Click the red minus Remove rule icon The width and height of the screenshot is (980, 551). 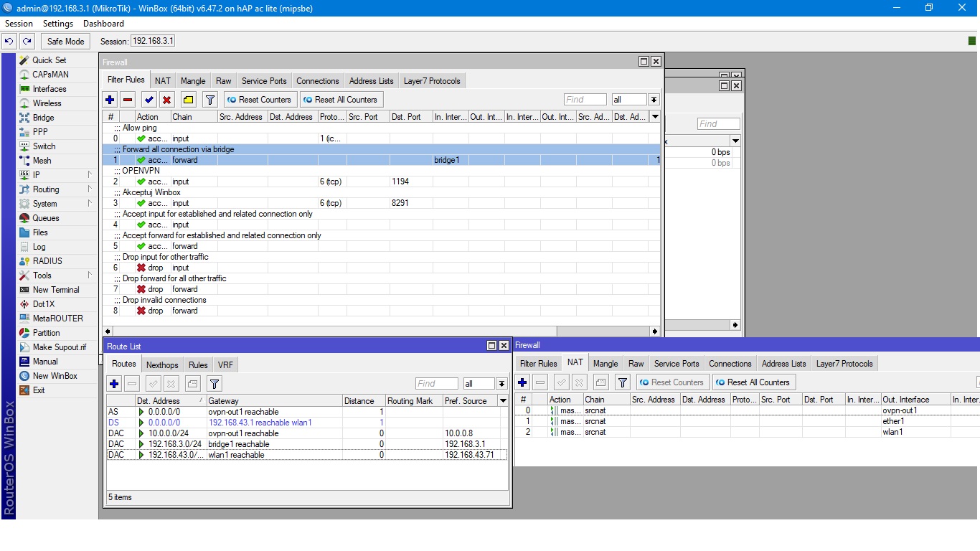(x=128, y=100)
